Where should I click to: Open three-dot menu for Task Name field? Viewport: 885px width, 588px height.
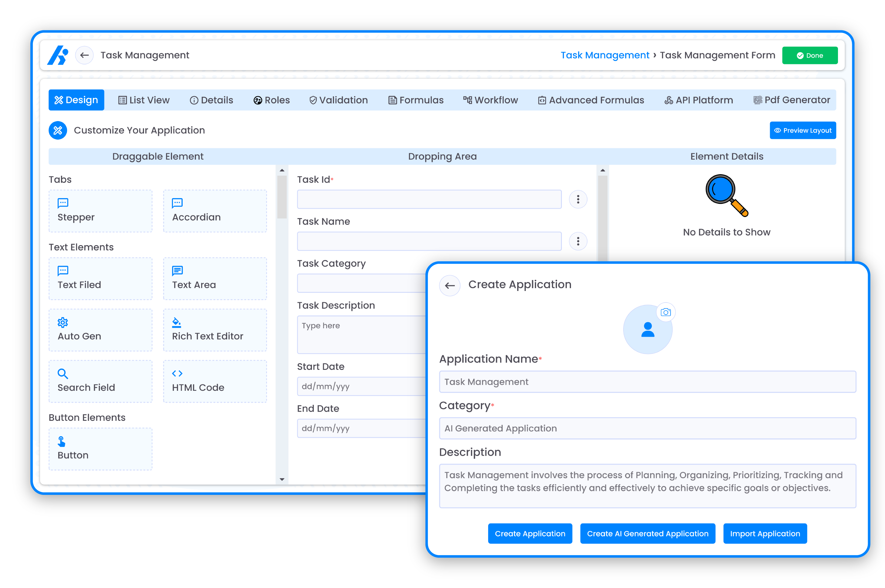[x=578, y=241]
